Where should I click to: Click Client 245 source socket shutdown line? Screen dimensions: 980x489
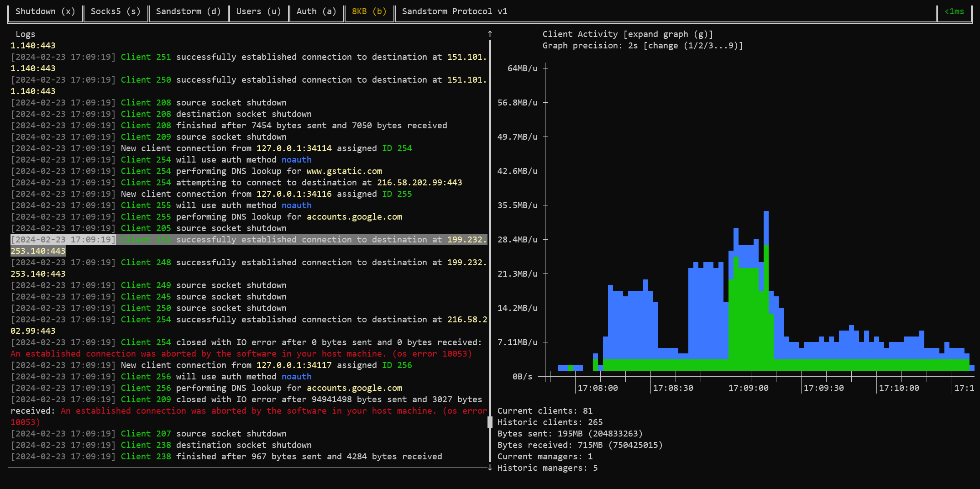point(149,297)
